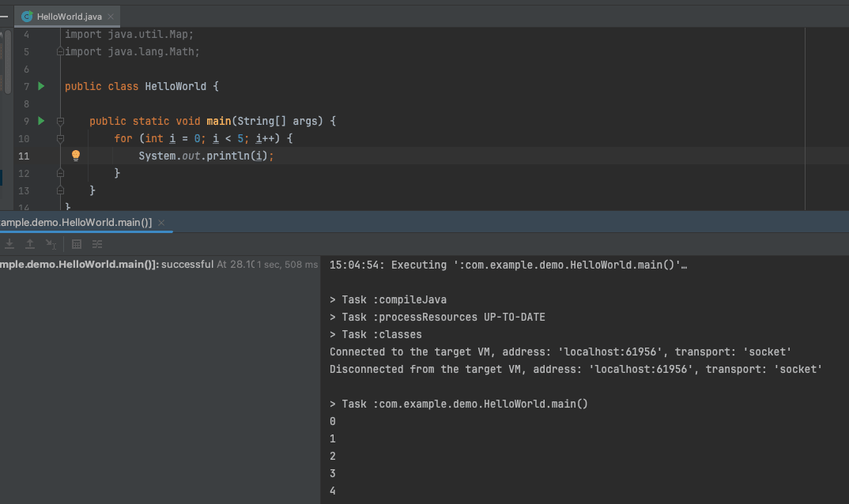Click the '15:04:54: Executing' console line

(508, 265)
